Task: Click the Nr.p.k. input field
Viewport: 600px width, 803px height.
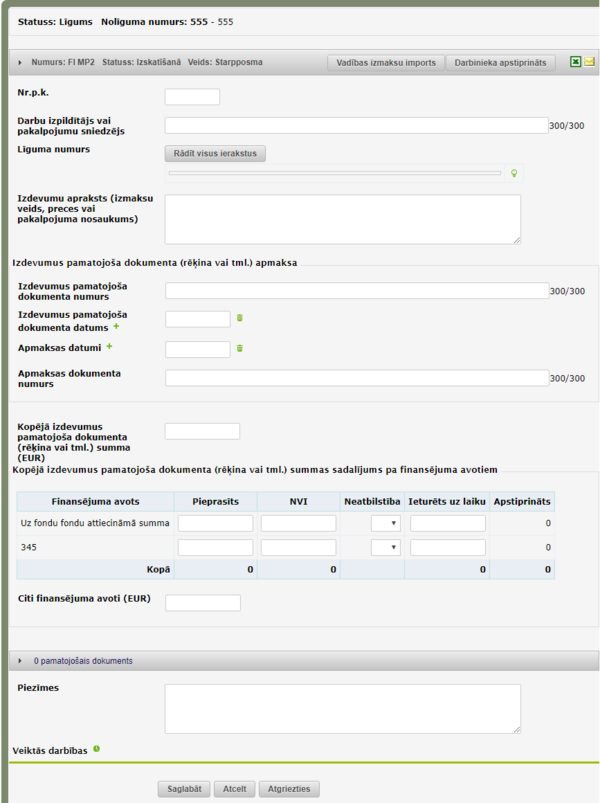Action: [192, 97]
